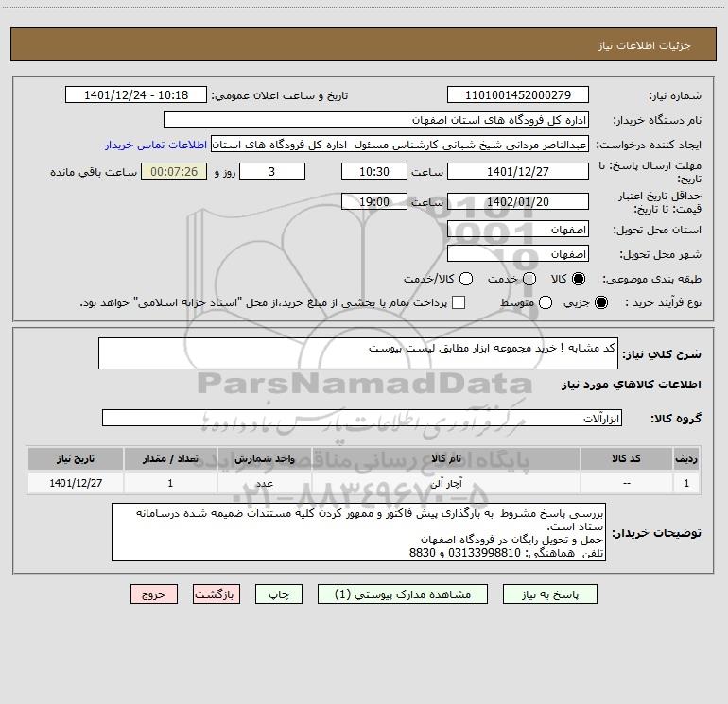Click the 1401/12/27 need date table cell

point(76,484)
